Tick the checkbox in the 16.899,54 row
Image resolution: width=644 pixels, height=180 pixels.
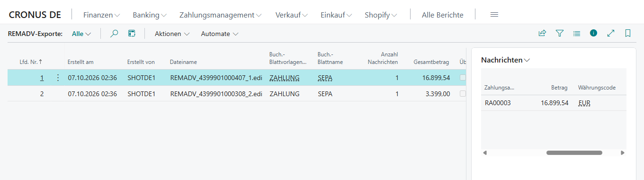463,78
